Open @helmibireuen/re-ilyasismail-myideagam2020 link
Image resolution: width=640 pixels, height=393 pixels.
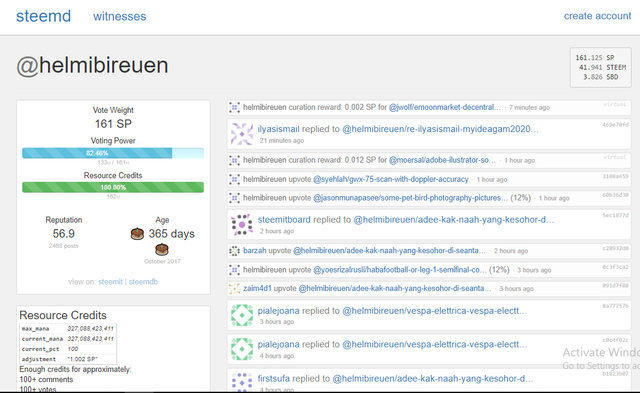tap(440, 129)
